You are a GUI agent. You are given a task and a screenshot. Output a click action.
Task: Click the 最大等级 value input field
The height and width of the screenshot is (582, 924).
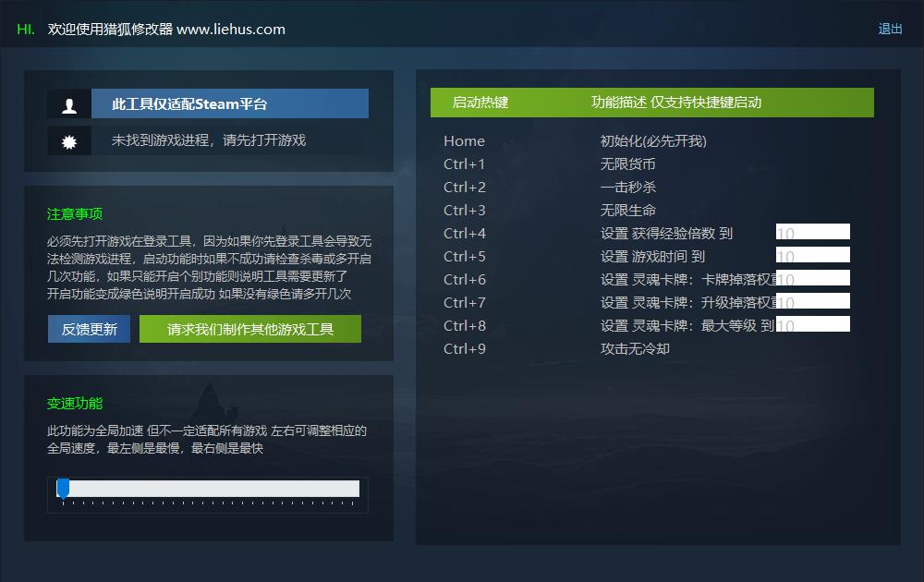(812, 324)
